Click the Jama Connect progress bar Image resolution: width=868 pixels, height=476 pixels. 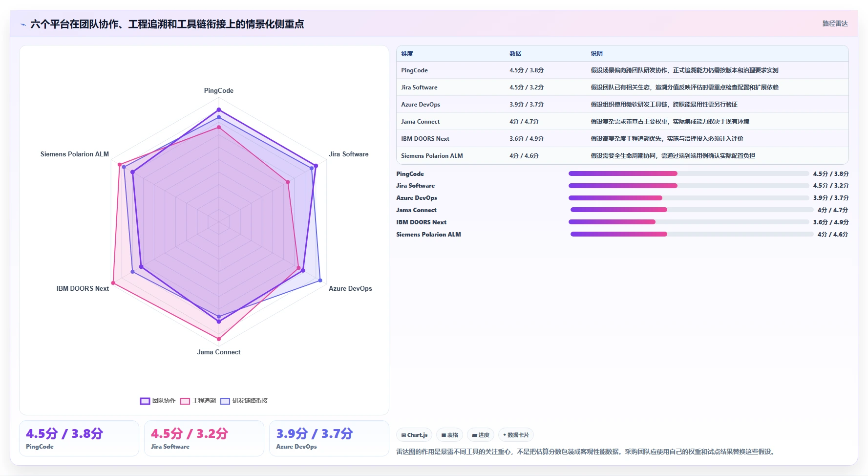point(692,210)
